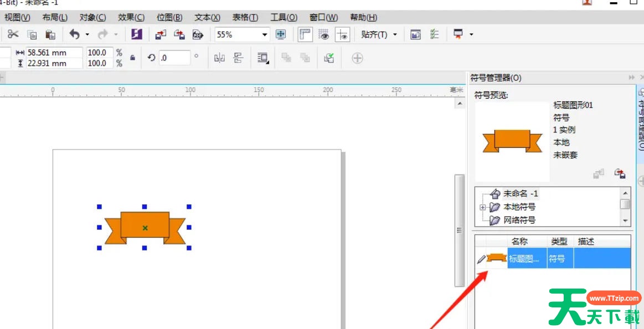Click the Paste clipboard icon
The width and height of the screenshot is (644, 329).
[x=50, y=34]
